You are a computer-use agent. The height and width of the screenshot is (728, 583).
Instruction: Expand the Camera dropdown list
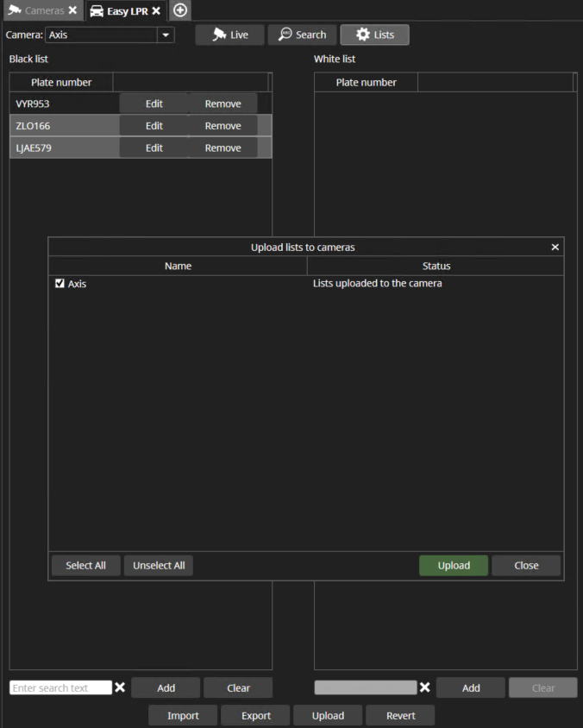[x=166, y=35]
